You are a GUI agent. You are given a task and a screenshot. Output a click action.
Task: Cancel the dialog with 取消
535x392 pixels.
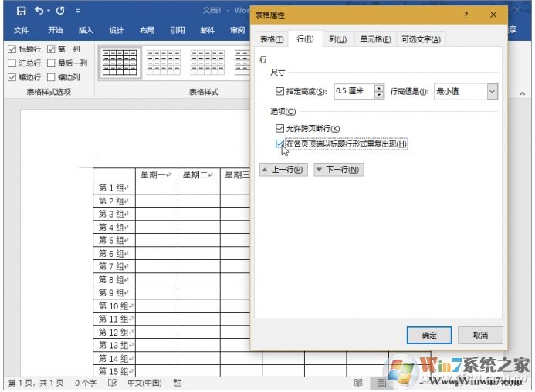point(480,336)
